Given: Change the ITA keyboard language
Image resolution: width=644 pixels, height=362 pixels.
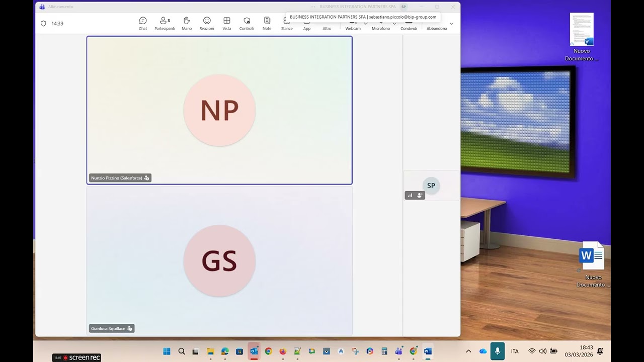Looking at the screenshot, I should pos(515,351).
